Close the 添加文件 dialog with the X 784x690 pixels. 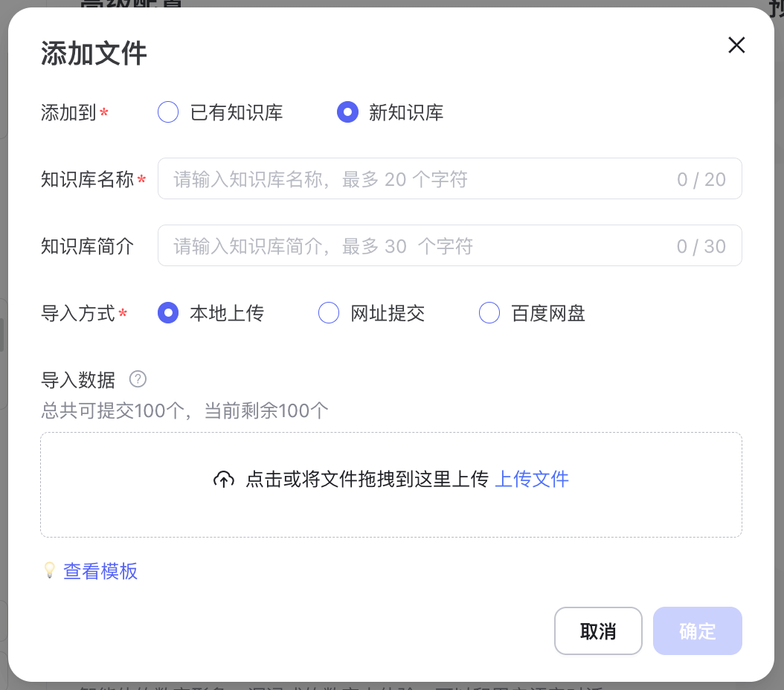click(x=736, y=45)
